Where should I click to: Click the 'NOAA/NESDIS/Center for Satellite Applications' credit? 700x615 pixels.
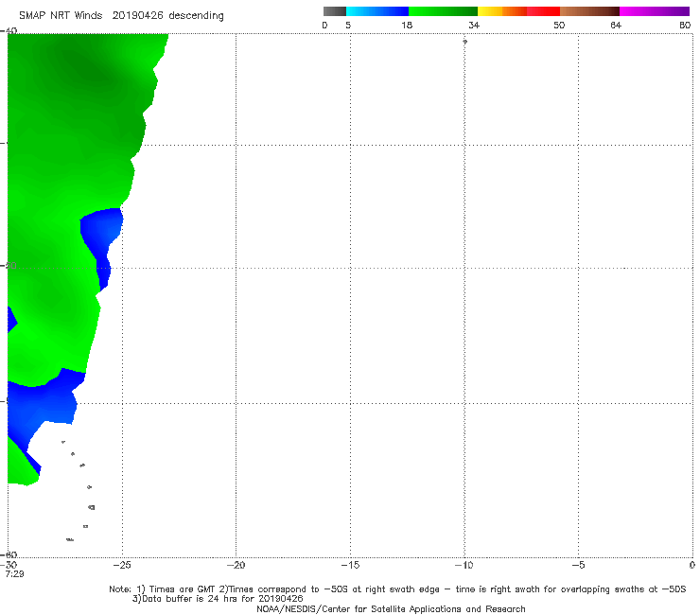391,609
